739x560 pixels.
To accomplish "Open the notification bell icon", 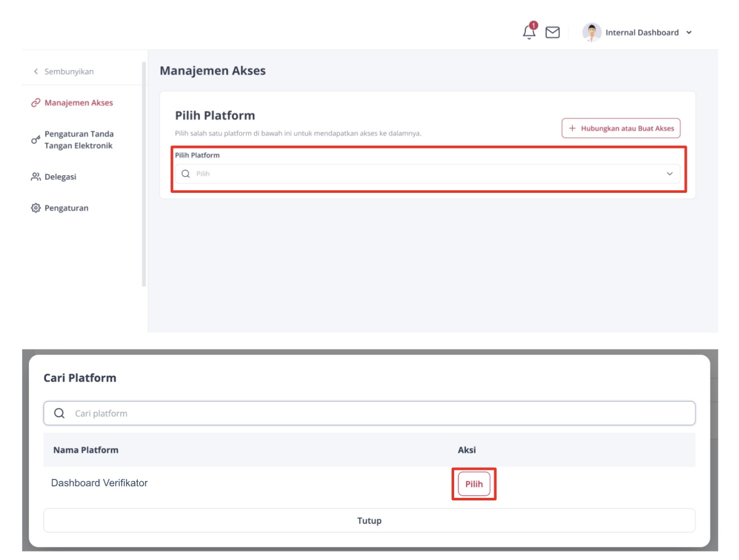I will pyautogui.click(x=529, y=32).
